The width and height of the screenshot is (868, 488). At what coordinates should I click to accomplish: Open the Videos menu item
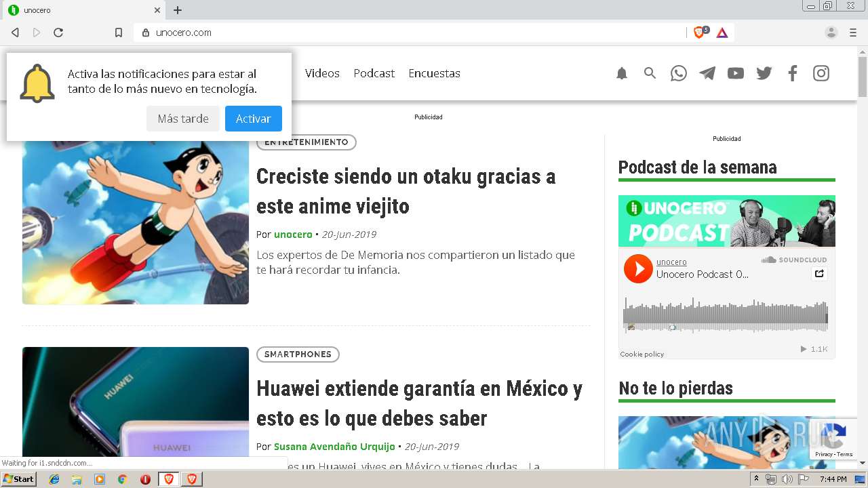(x=322, y=73)
